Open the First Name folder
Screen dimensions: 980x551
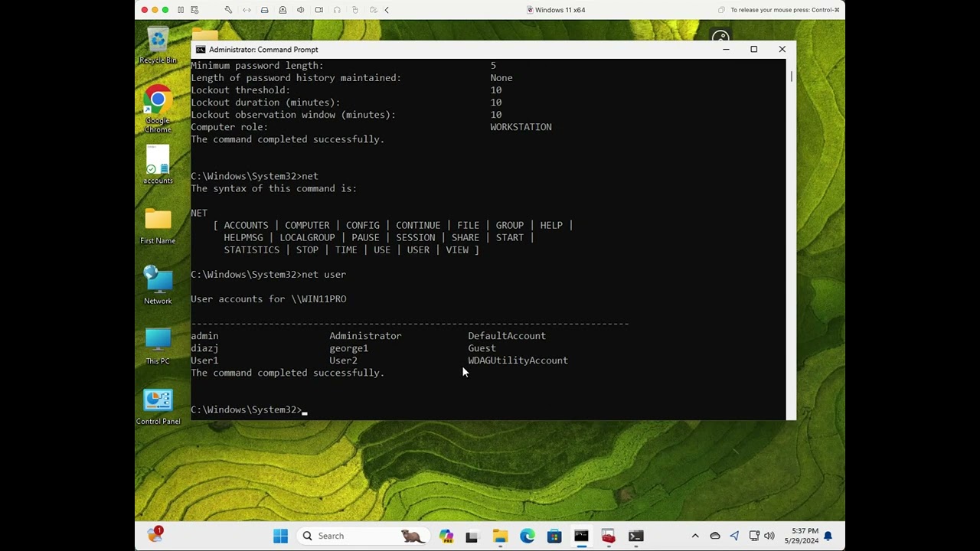[x=158, y=226]
